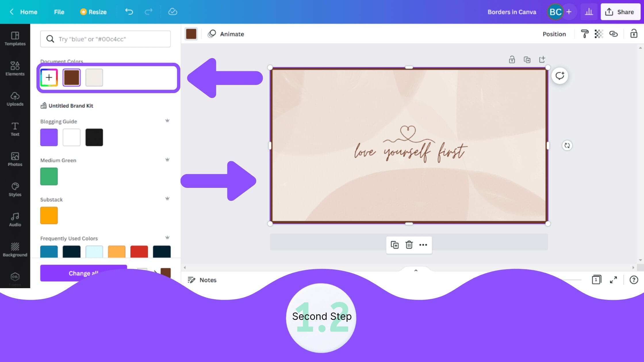Click the Audio panel icon
Screen dimensions: 644x362
pos(15,216)
